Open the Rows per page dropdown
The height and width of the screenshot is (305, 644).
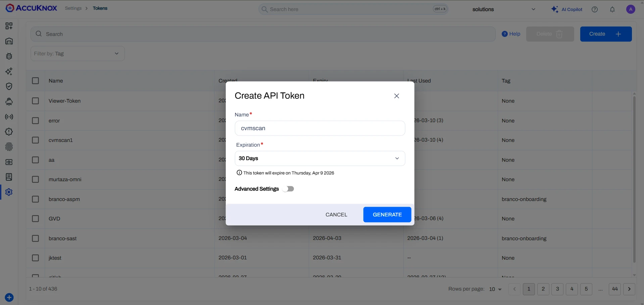coord(495,289)
